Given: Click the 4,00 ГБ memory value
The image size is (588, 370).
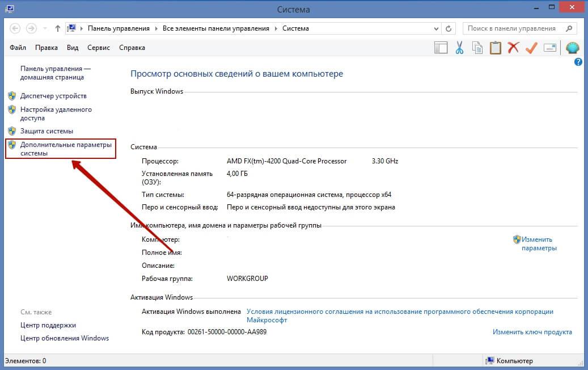Looking at the screenshot, I should click(x=237, y=174).
